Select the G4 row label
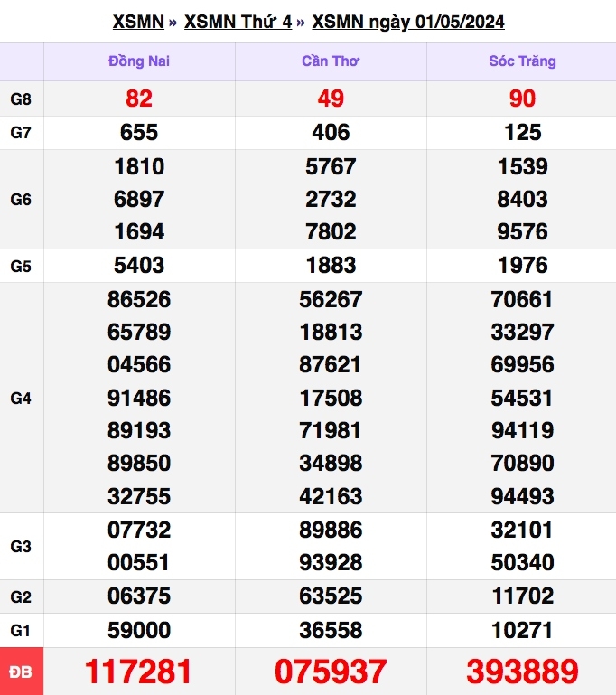Viewport: 616px width, 695px height. 21,398
